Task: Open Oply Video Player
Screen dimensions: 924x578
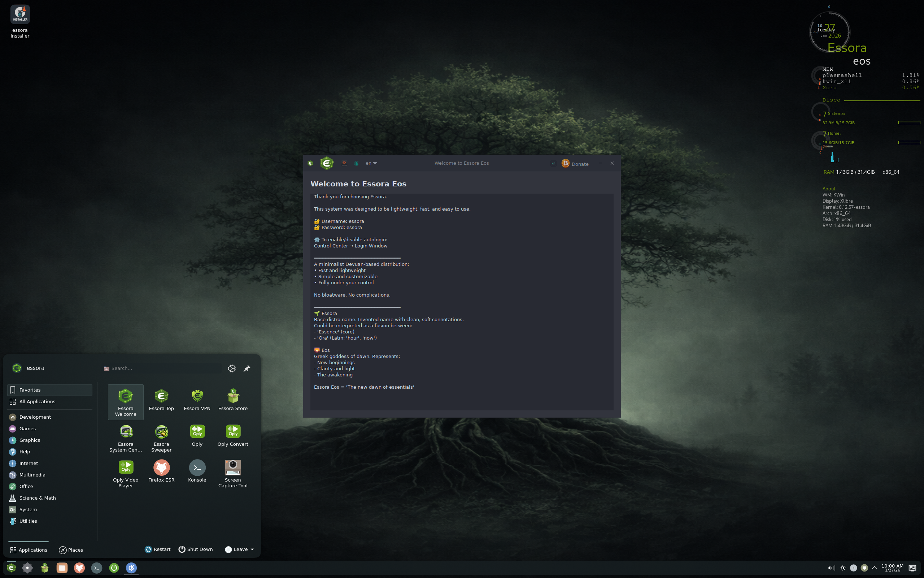Action: (126, 474)
